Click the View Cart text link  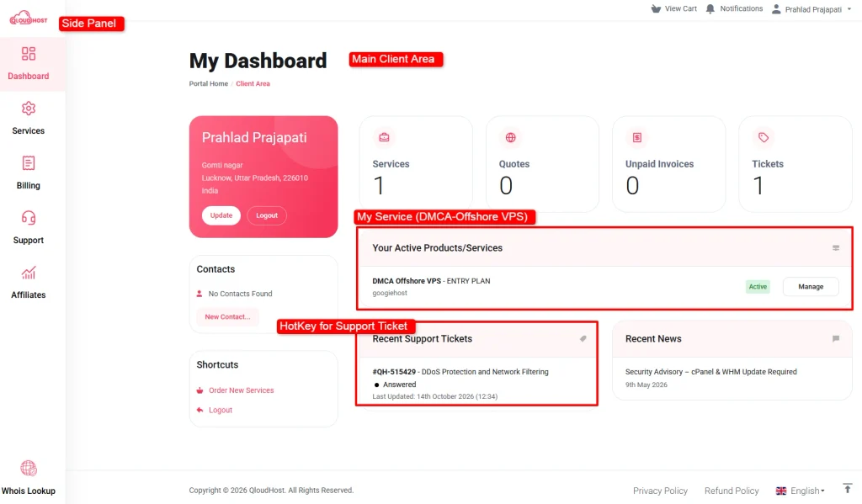pyautogui.click(x=680, y=8)
